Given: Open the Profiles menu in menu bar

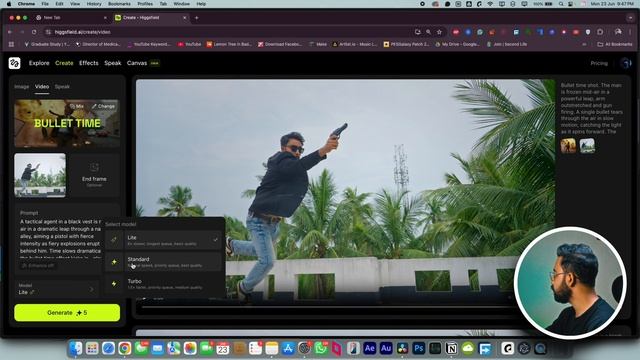Looking at the screenshot, I should 145,4.
